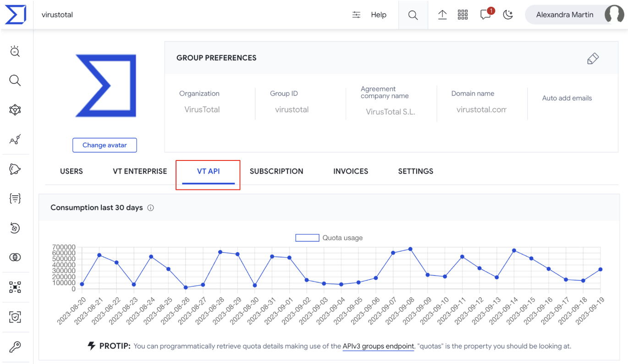Edit group preferences with pencil icon
Image resolution: width=628 pixels, height=364 pixels.
pos(593,58)
